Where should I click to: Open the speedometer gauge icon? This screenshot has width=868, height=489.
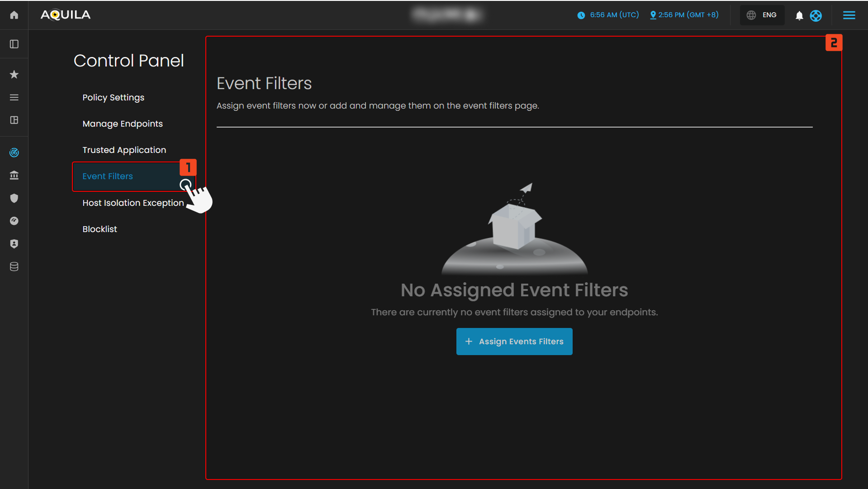point(14,221)
